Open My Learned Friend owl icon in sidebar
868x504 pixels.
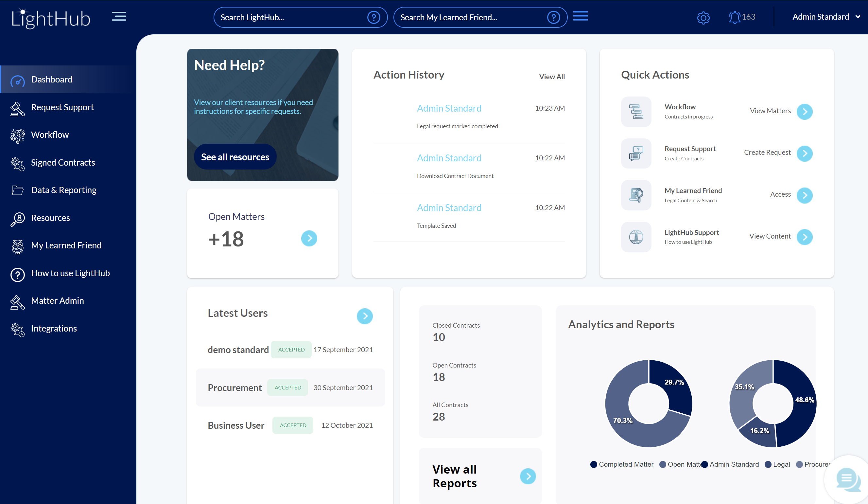pos(18,246)
